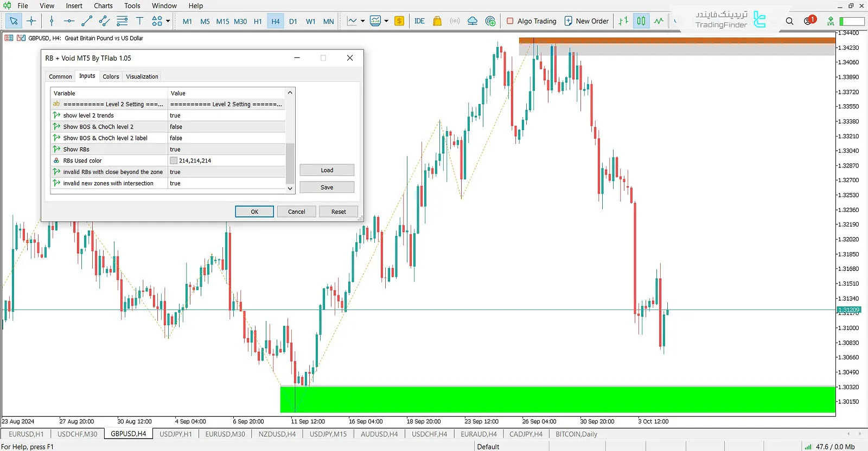Open the chart type line dropdown arrow
Viewport: 868px width, 451px height.
click(362, 21)
